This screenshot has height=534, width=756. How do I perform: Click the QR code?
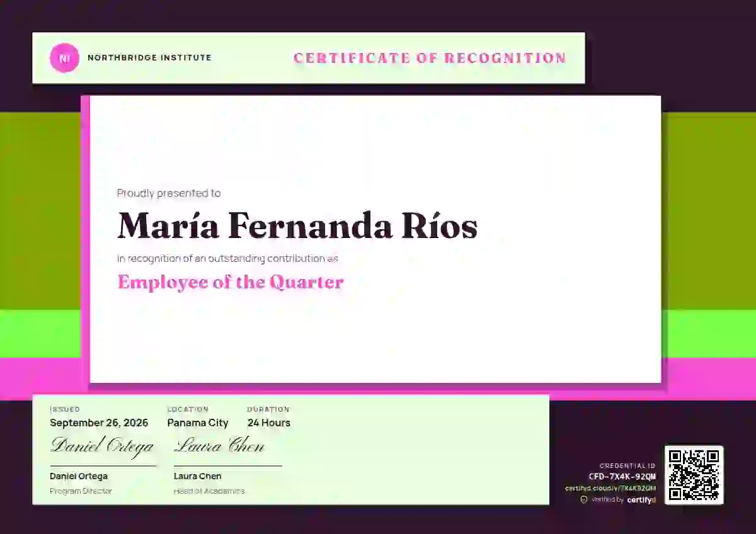[x=694, y=475]
